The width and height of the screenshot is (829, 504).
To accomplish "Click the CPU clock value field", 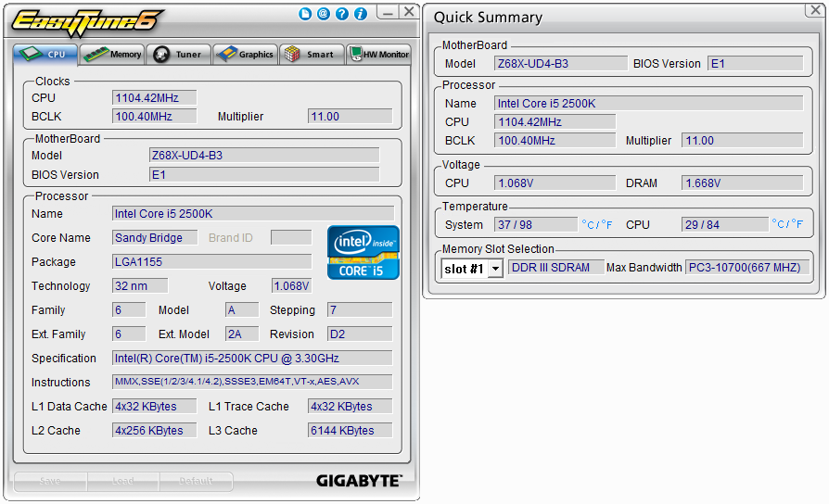I will 154,97.
